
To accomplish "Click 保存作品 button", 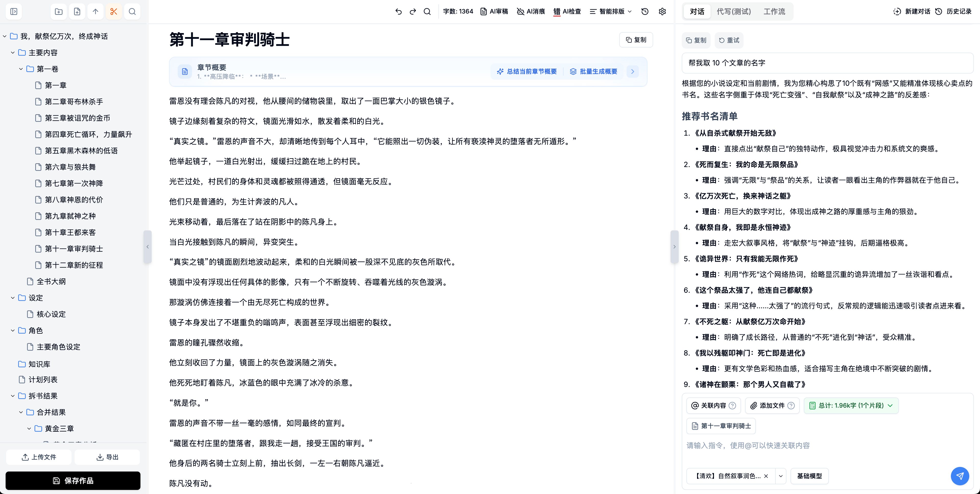I will click(x=73, y=481).
